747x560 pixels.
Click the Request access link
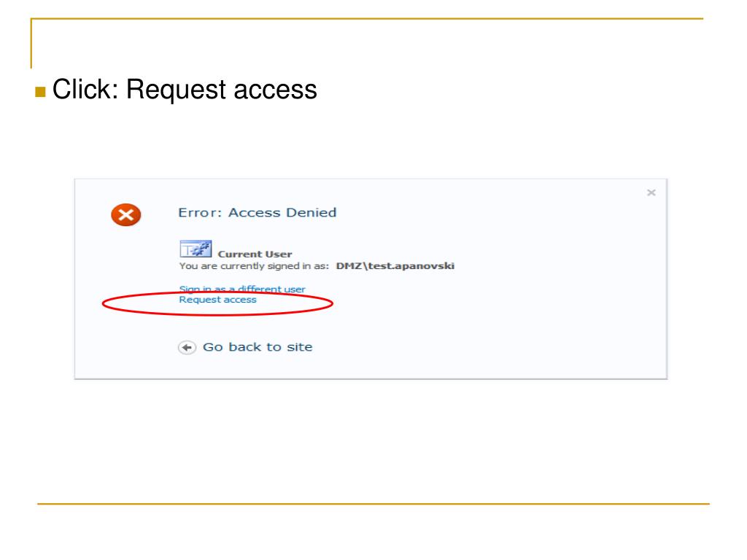point(217,300)
